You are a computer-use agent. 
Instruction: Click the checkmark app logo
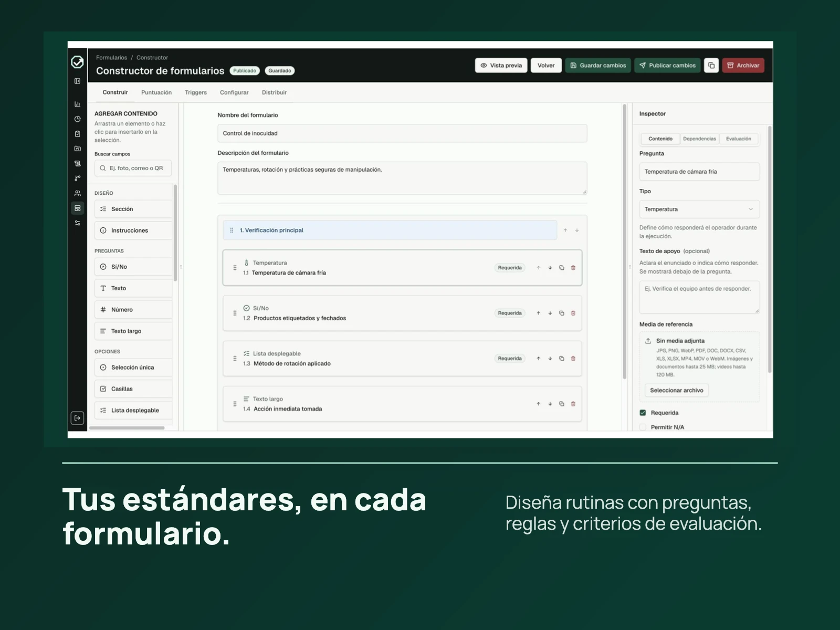point(77,62)
